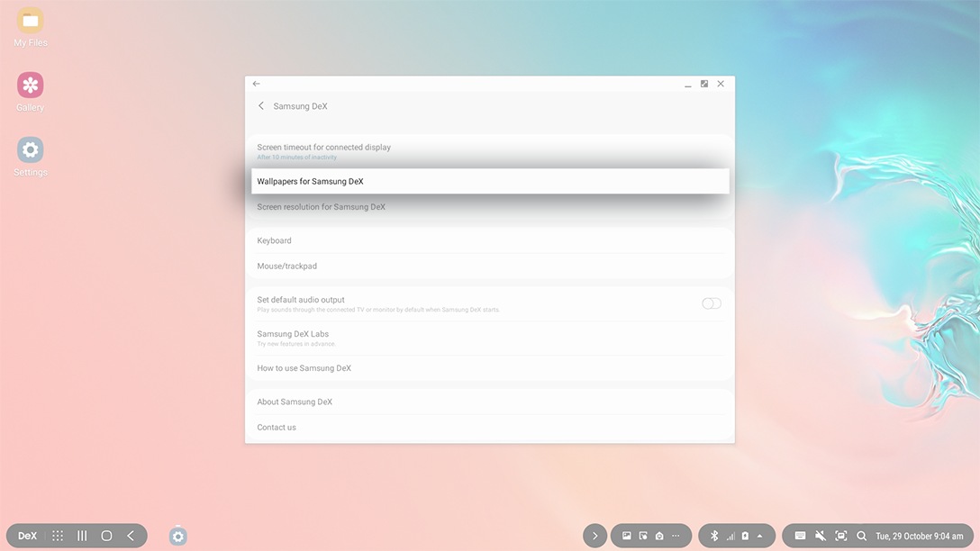Open How to use Samsung DeX
Image resolution: width=980 pixels, height=551 pixels.
coord(490,368)
